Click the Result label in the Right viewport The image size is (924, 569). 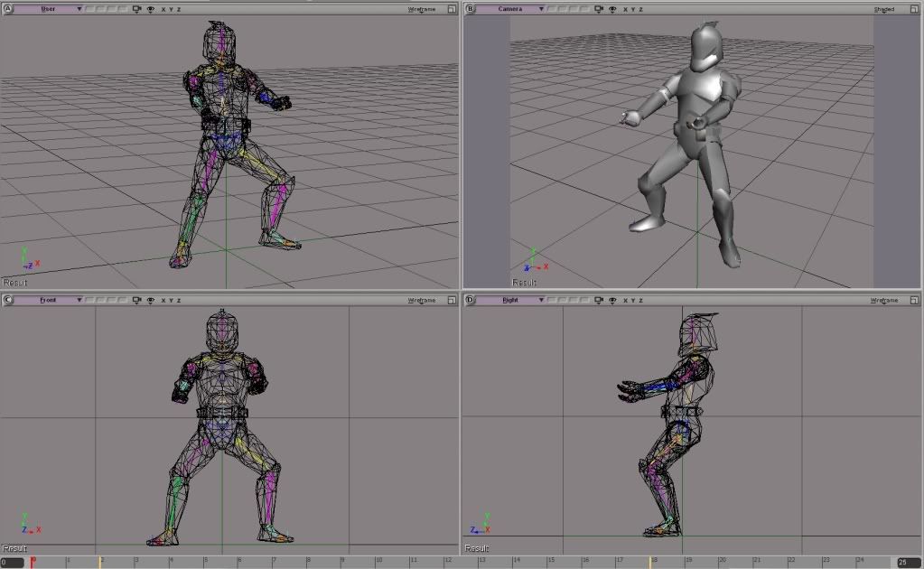pos(477,548)
